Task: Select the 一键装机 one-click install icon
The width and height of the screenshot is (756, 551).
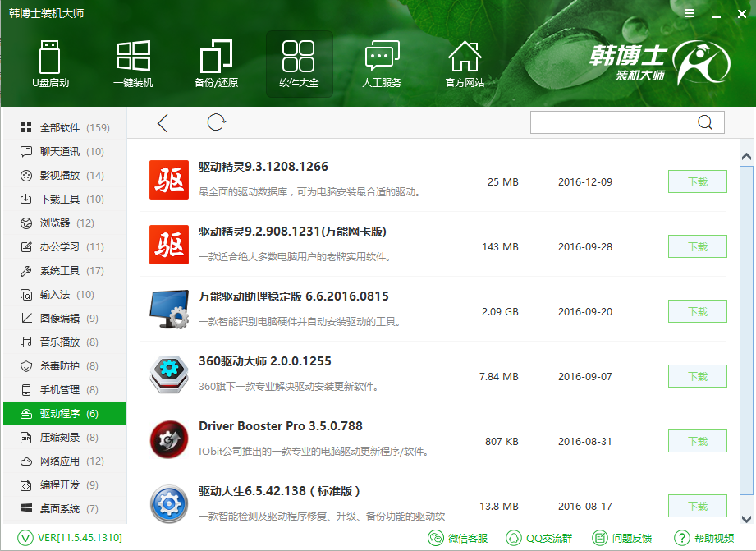Action: [x=133, y=62]
